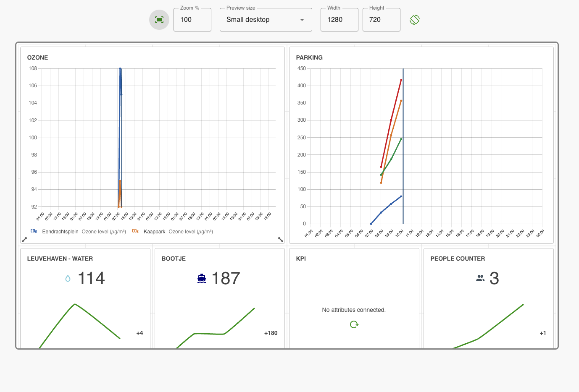Click the blue CO2 icon next to Eendrachtsplein
Image resolution: width=579 pixels, height=392 pixels.
click(x=33, y=231)
